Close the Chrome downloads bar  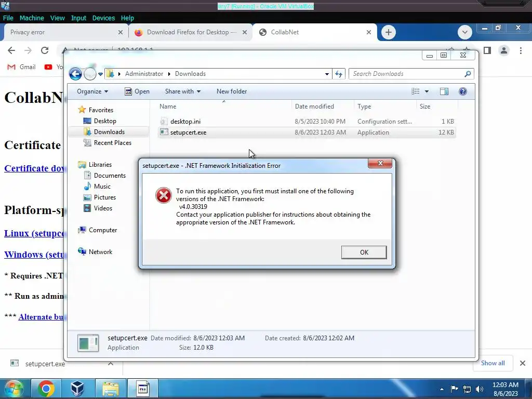click(x=523, y=363)
